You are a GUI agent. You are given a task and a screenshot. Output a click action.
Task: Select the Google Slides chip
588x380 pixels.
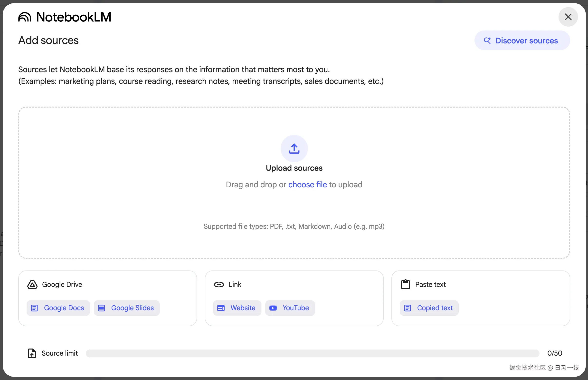click(x=127, y=308)
